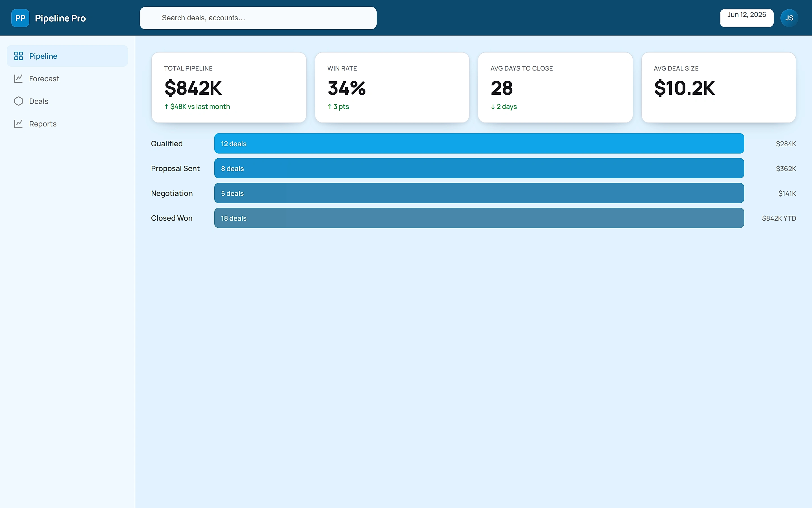Click the $842K YTD amount
Viewport: 812px width, 508px height.
(779, 218)
